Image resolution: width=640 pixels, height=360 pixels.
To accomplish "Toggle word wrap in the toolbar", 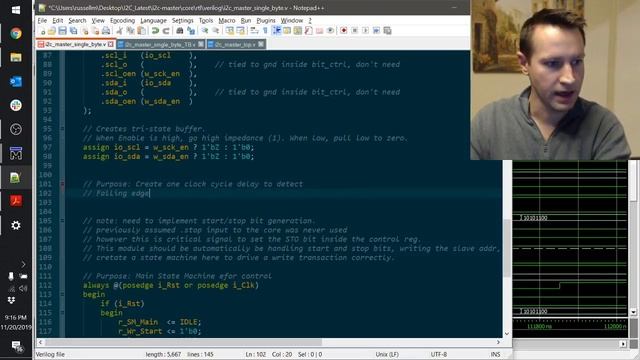I will point(254,31).
